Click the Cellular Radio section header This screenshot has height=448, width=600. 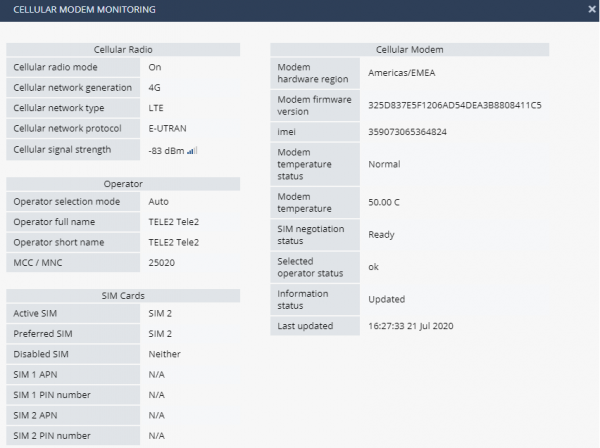123,49
